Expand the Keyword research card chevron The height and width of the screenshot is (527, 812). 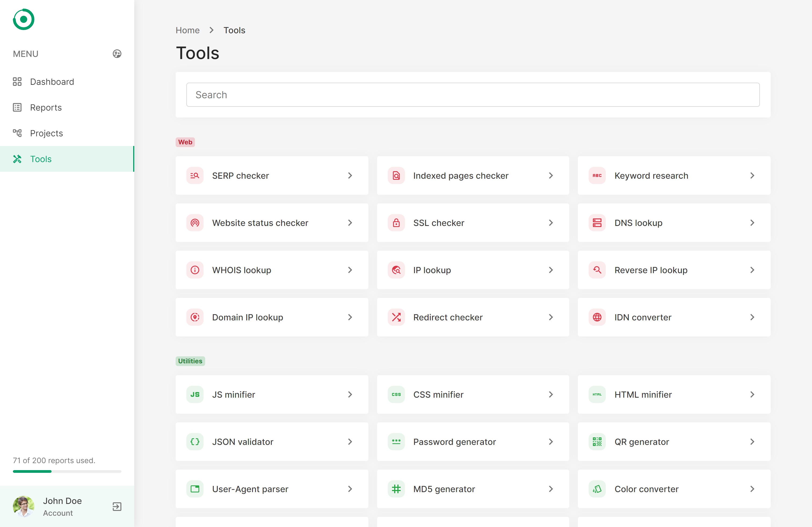click(x=752, y=175)
